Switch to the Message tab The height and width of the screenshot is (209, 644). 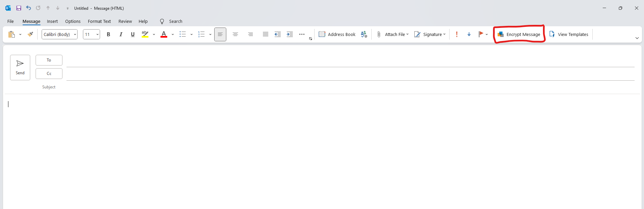point(32,21)
